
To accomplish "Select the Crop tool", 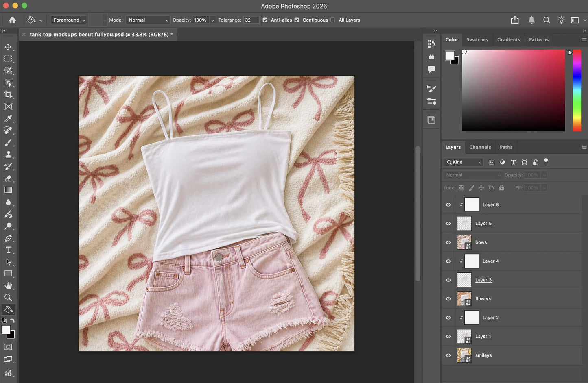I will point(8,94).
